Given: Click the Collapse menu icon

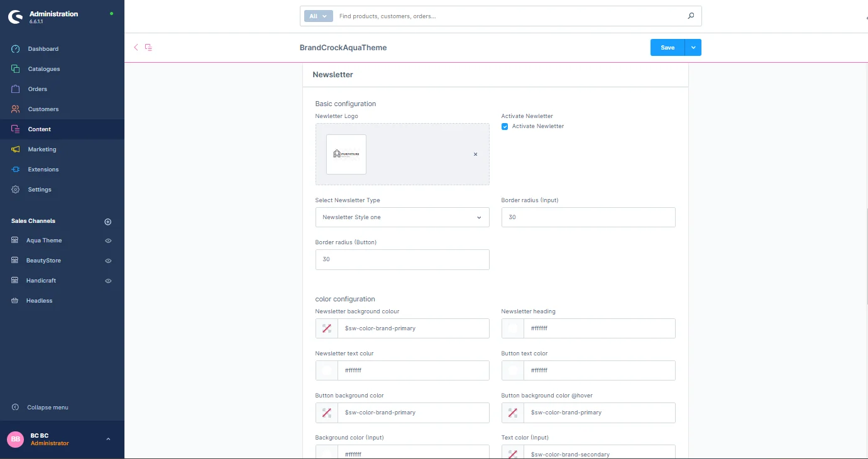Looking at the screenshot, I should [x=16, y=408].
